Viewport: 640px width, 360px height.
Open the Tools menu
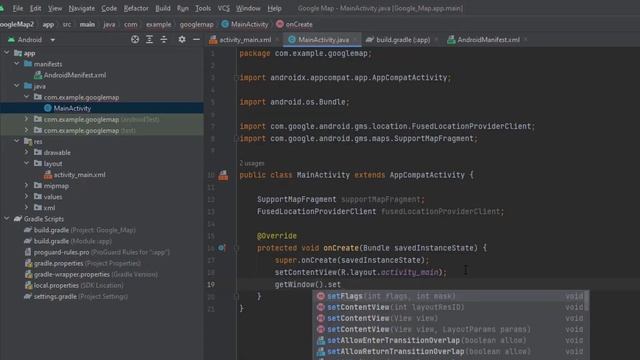click(203, 8)
